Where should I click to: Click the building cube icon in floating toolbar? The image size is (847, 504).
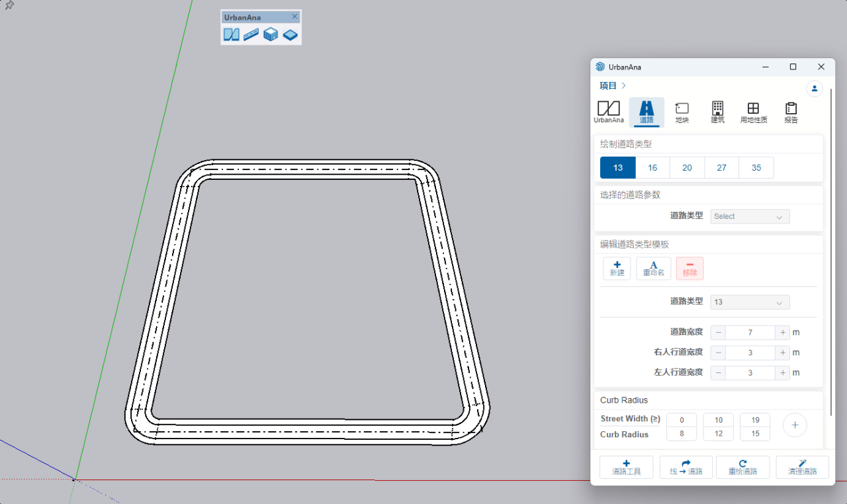(x=271, y=34)
